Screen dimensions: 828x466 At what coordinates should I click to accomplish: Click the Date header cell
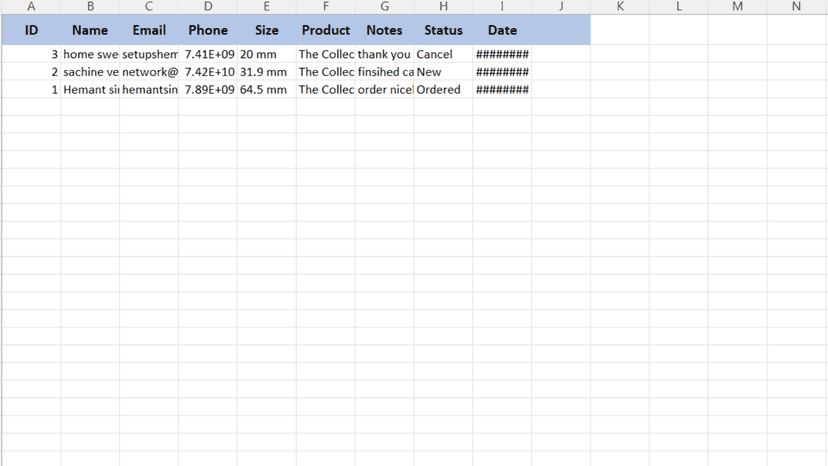point(502,30)
